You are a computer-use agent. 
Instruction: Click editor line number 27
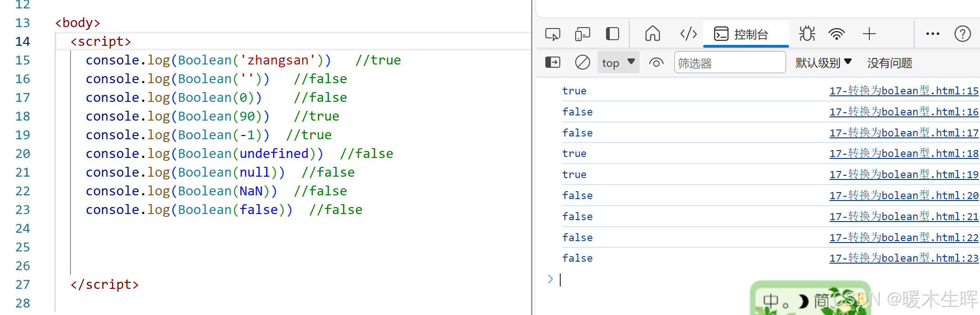pos(22,284)
